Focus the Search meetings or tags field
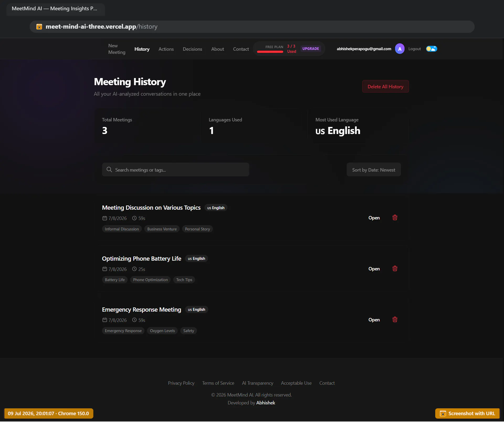Viewport: 504px width, 422px height. tap(175, 170)
